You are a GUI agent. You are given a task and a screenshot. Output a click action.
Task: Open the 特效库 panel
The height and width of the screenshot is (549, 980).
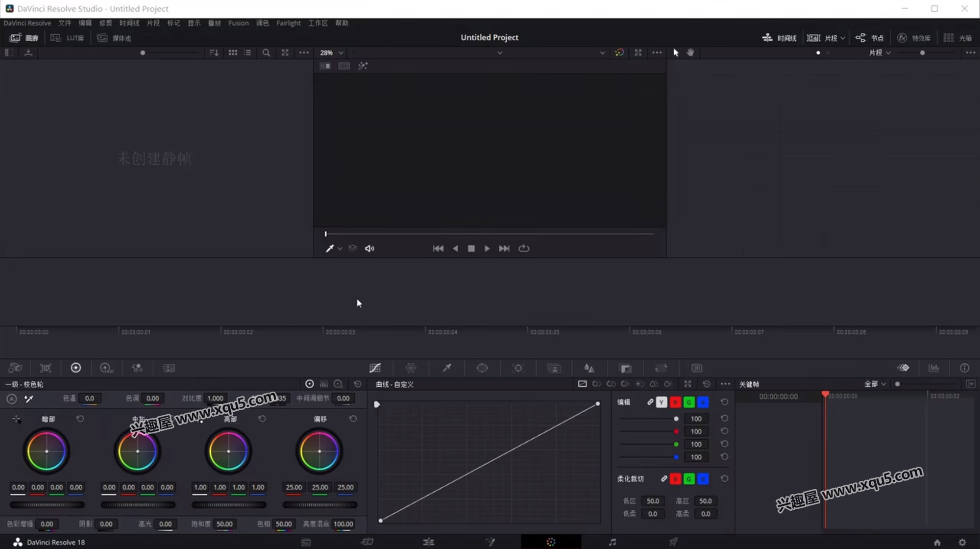(914, 38)
